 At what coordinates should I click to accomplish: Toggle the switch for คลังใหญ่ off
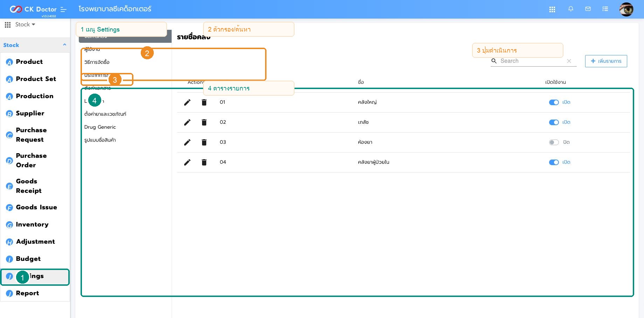point(554,102)
